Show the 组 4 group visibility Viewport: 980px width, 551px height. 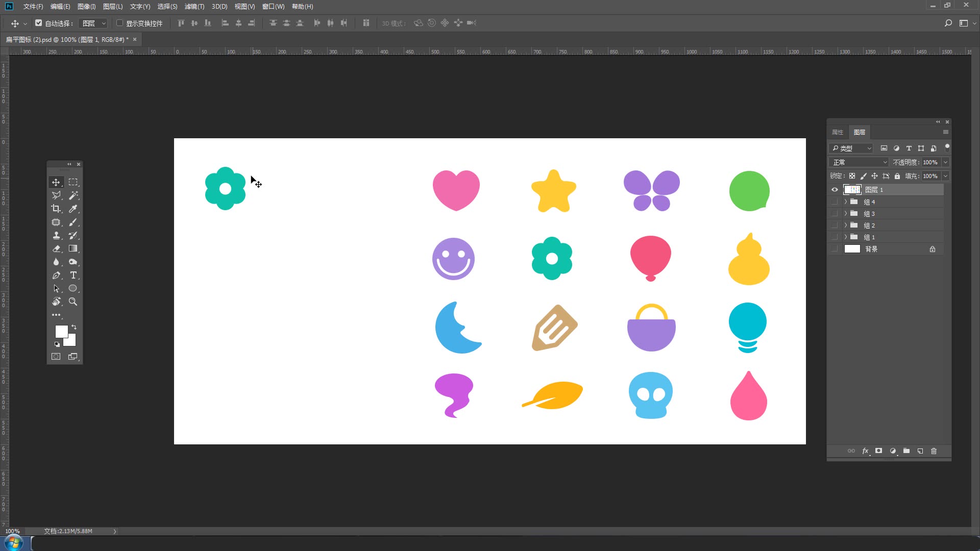(x=835, y=202)
